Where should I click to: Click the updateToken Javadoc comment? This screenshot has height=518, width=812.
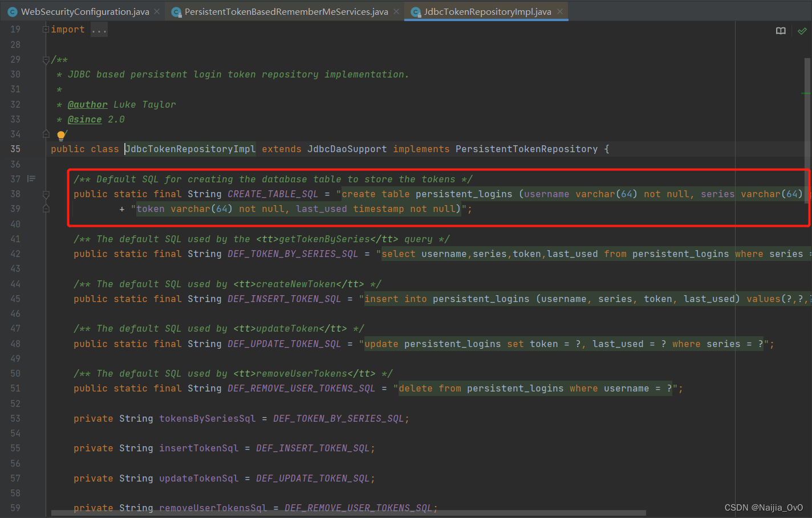point(219,328)
